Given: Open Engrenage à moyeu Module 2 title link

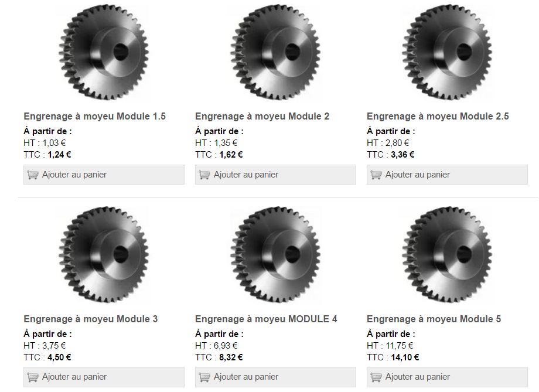Looking at the screenshot, I should [262, 116].
